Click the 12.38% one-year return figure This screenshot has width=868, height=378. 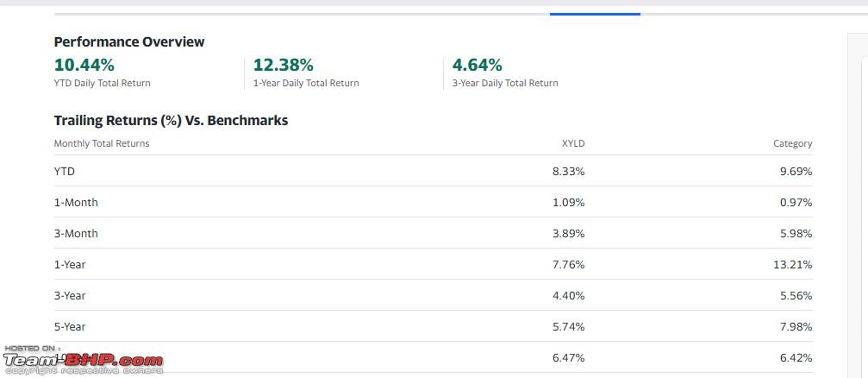click(283, 65)
